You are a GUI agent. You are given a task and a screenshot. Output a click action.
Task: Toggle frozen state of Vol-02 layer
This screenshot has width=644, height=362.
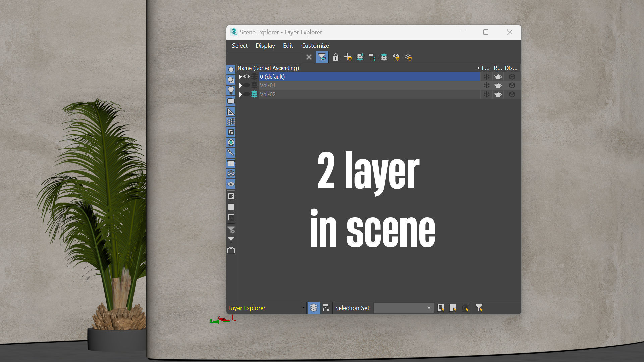point(486,94)
